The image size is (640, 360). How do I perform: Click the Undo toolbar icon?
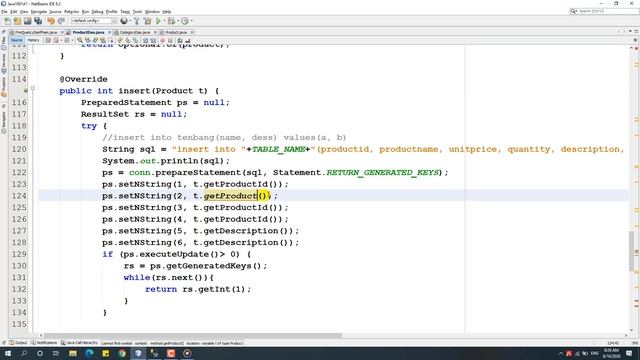[51, 21]
